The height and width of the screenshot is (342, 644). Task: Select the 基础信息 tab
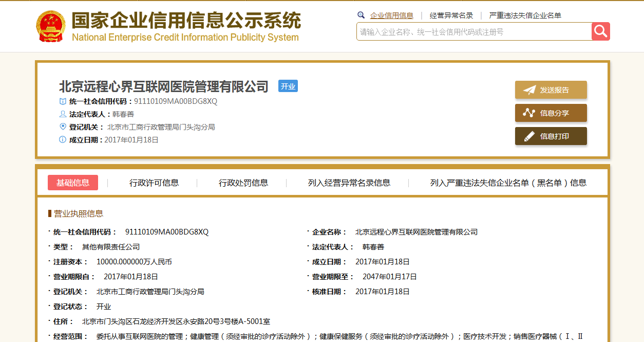73,183
